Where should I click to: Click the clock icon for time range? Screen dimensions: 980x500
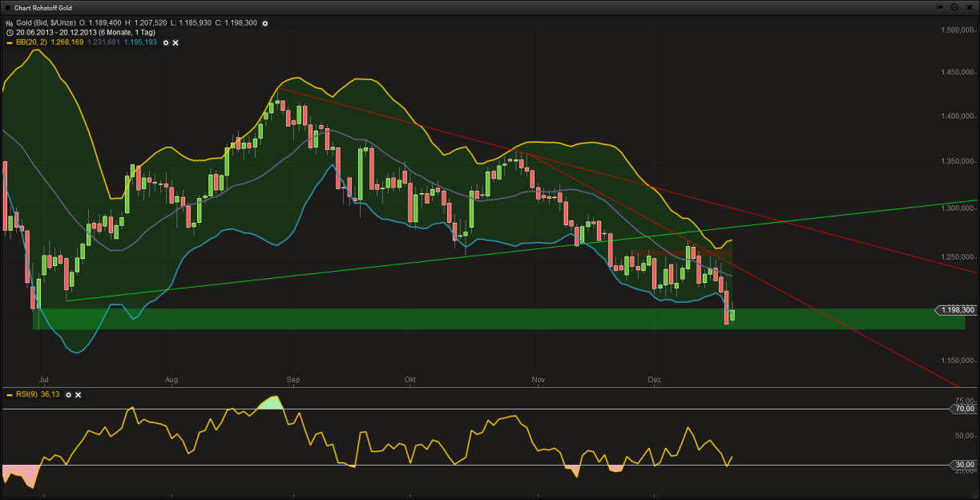tap(9, 33)
